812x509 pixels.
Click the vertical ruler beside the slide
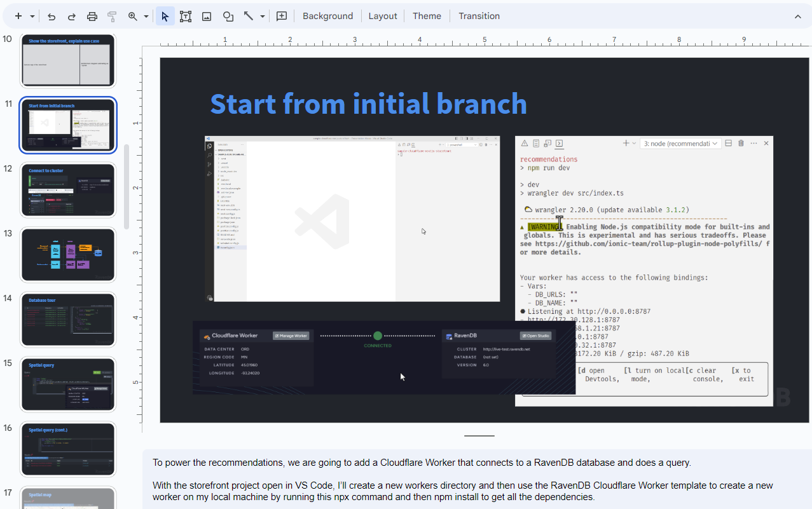pyautogui.click(x=136, y=240)
